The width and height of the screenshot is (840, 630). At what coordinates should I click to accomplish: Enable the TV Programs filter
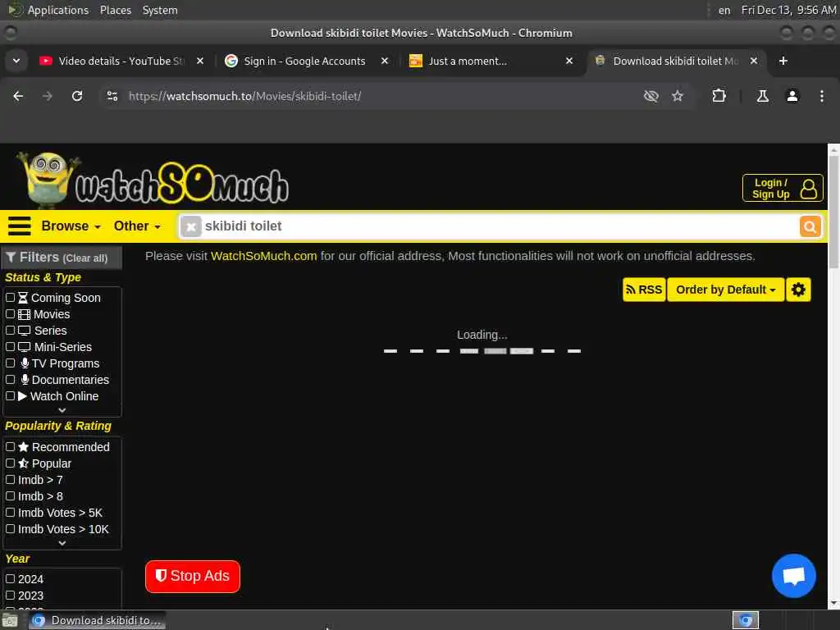click(10, 363)
